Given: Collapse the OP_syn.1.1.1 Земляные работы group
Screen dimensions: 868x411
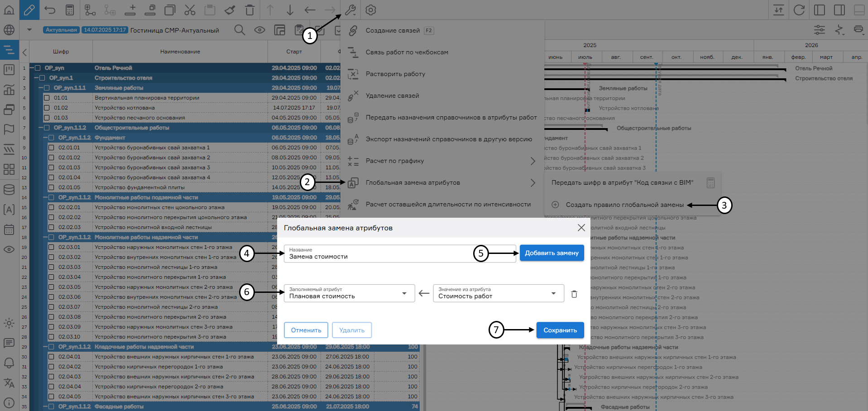Looking at the screenshot, I should 41,88.
